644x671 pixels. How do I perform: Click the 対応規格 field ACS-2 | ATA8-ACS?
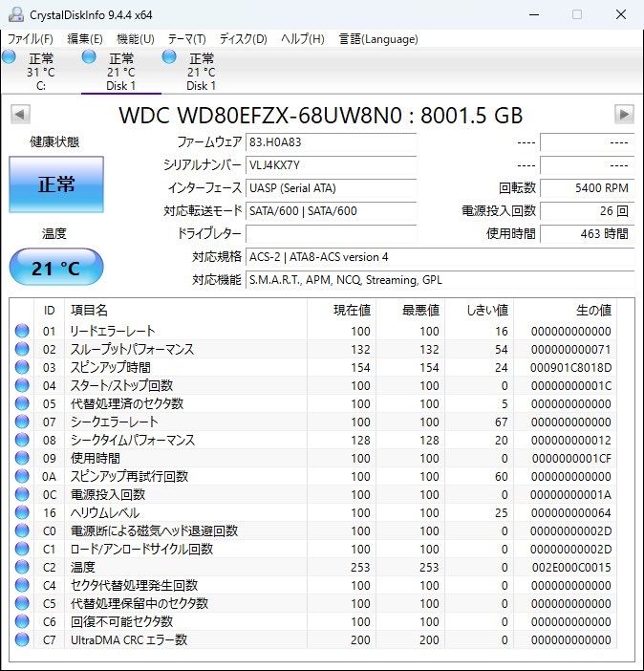pyautogui.click(x=440, y=257)
